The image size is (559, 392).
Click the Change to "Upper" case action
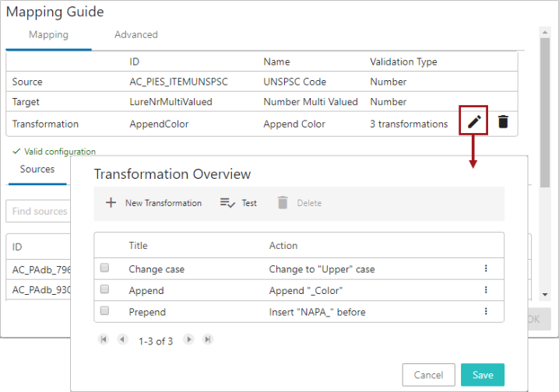tap(322, 269)
